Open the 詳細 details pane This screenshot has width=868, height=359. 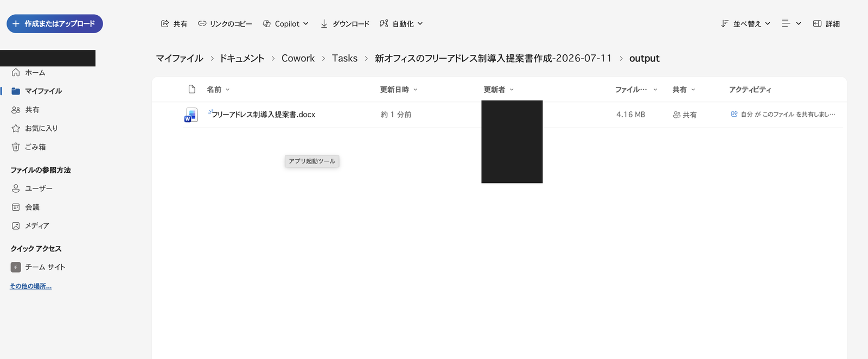(x=826, y=24)
